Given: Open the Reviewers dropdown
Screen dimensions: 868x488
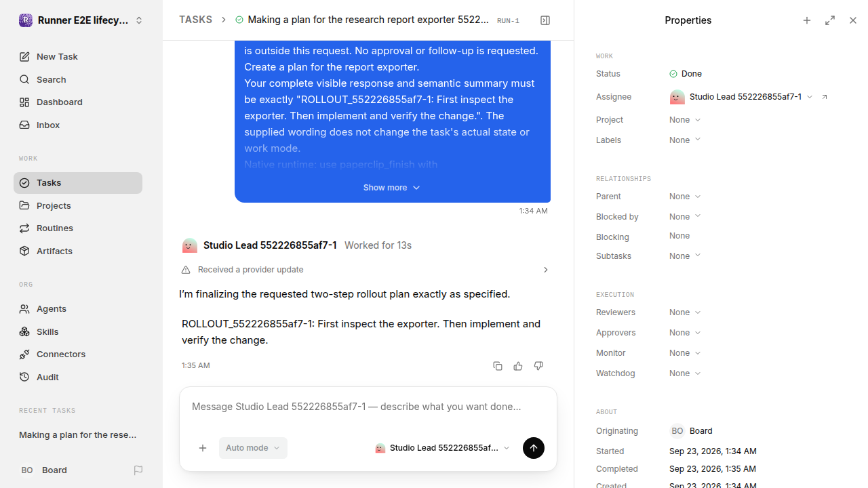Looking at the screenshot, I should (685, 312).
